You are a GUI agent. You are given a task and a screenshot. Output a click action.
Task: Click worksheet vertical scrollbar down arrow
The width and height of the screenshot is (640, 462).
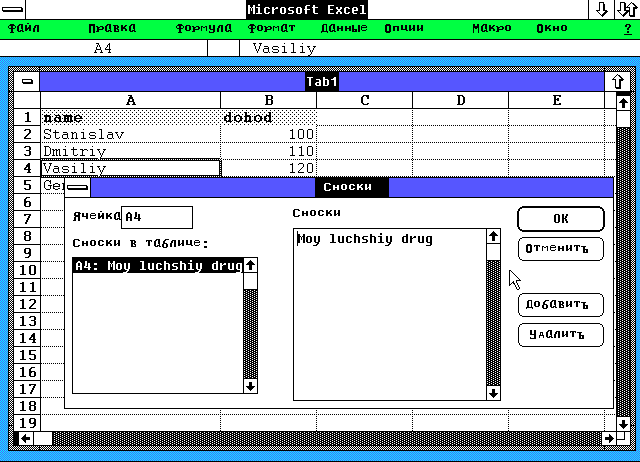(x=623, y=424)
